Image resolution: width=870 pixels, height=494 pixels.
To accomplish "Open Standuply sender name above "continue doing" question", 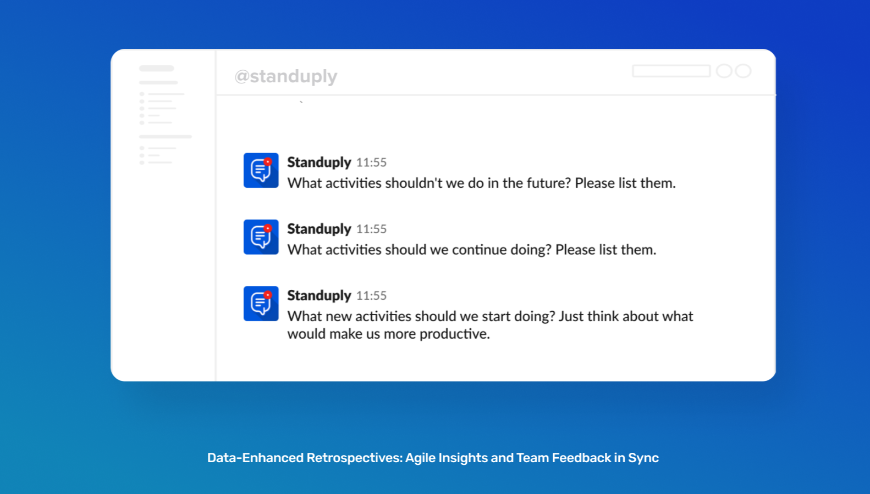I will tap(319, 229).
